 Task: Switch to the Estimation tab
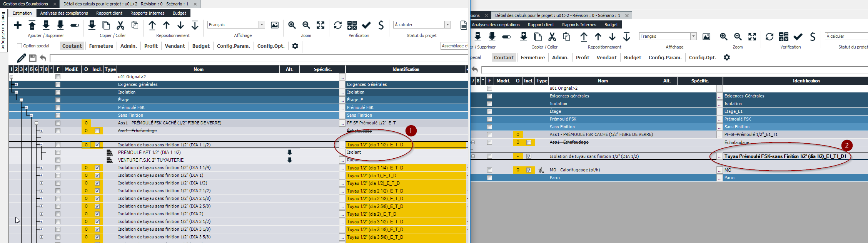[22, 13]
